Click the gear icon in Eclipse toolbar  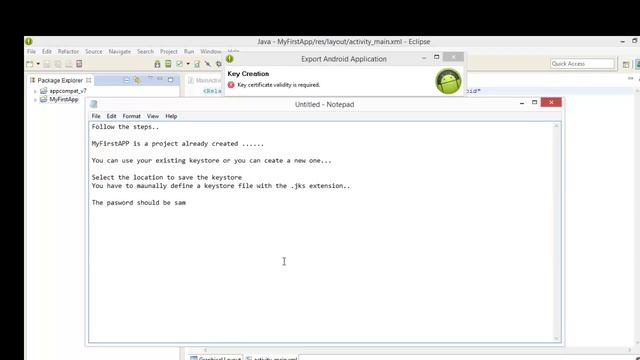pos(218,64)
